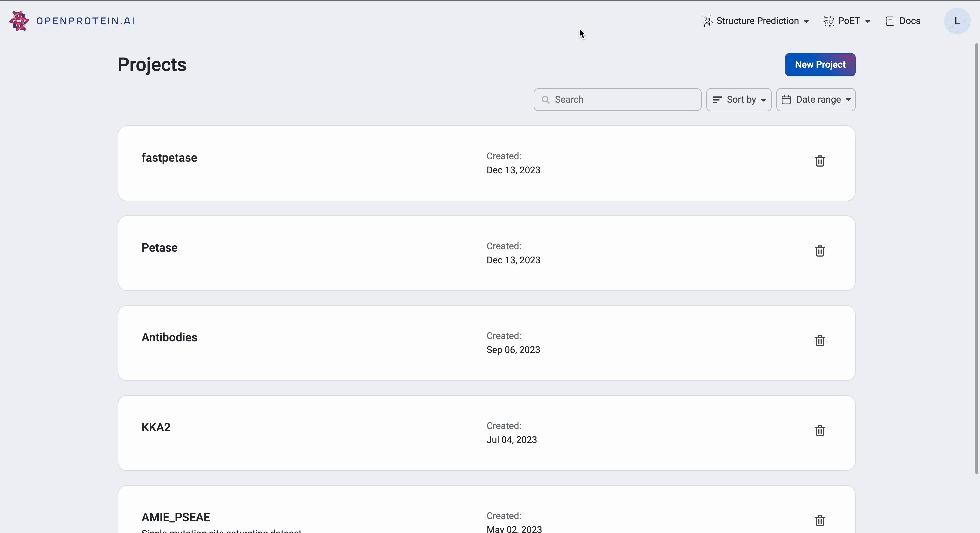The image size is (980, 533).
Task: Open the user avatar 'L' menu
Action: pos(957,21)
